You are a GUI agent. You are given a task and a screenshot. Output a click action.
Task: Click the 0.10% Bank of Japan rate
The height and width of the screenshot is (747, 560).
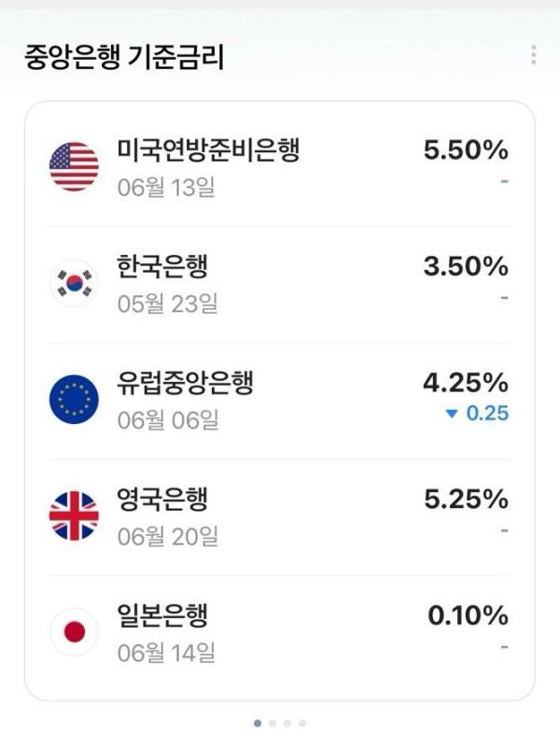pyautogui.click(x=469, y=615)
